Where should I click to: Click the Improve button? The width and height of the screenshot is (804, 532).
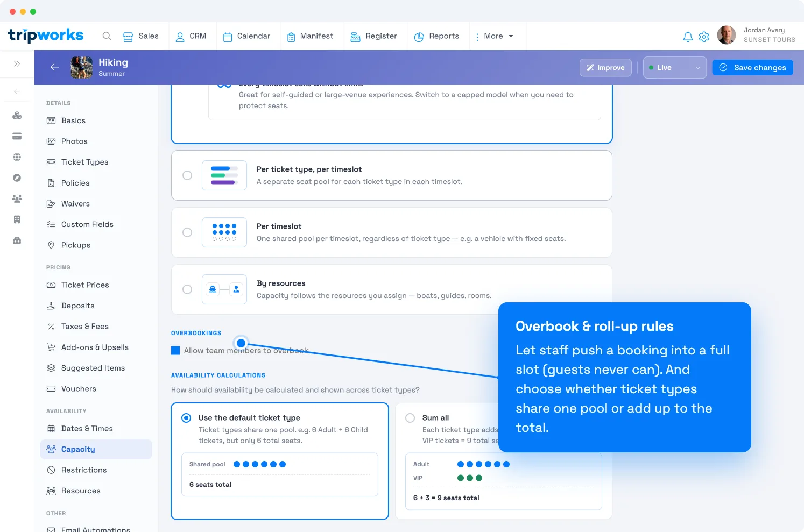tap(605, 68)
